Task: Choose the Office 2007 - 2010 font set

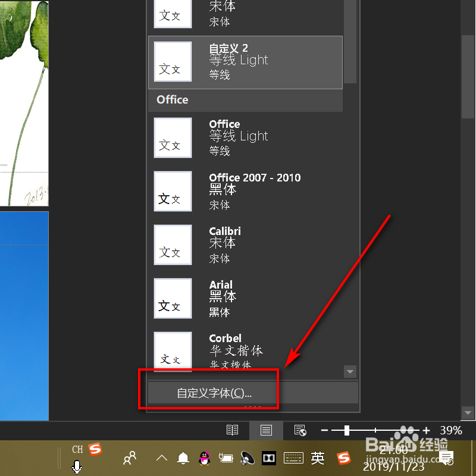Action: [245, 191]
